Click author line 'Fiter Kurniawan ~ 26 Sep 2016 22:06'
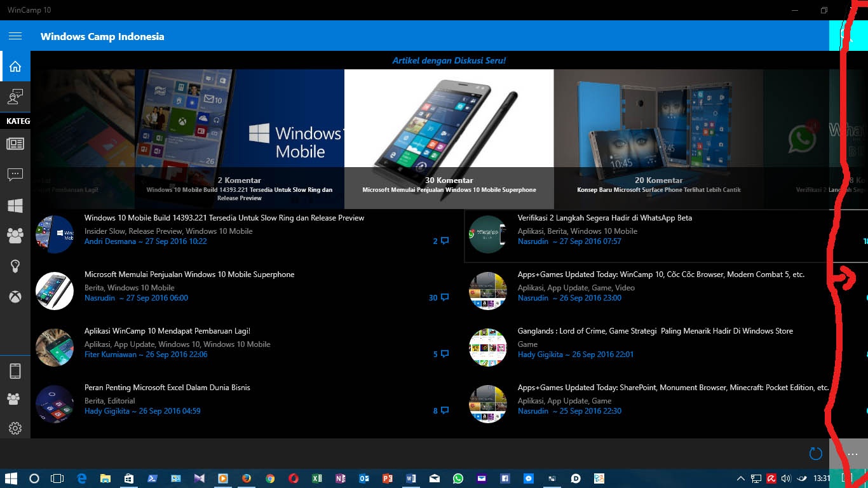Viewport: 868px width, 488px height. coord(146,355)
